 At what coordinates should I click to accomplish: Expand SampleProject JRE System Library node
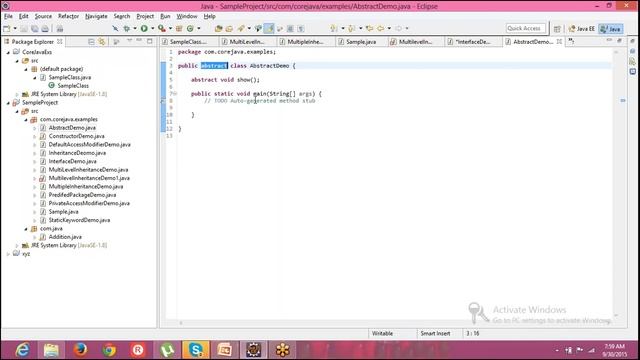click(17, 245)
